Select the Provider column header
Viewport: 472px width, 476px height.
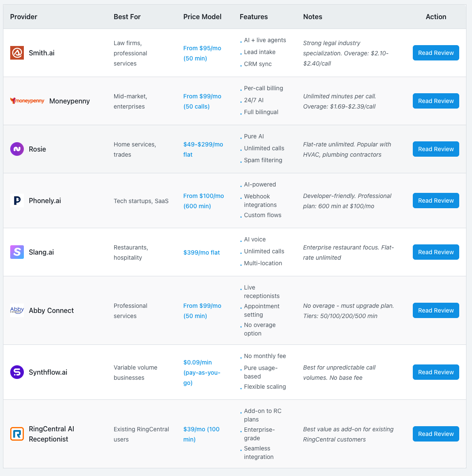(24, 17)
